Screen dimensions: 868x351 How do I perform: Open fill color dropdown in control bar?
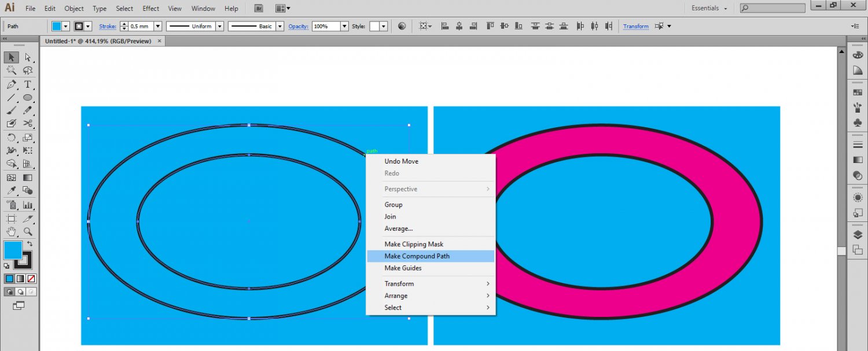tap(65, 26)
